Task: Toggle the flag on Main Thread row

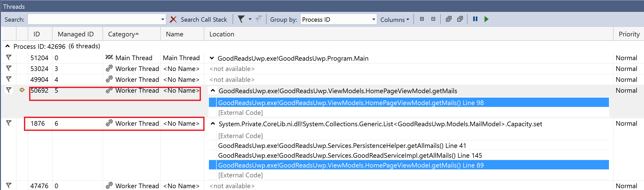Action: point(9,58)
